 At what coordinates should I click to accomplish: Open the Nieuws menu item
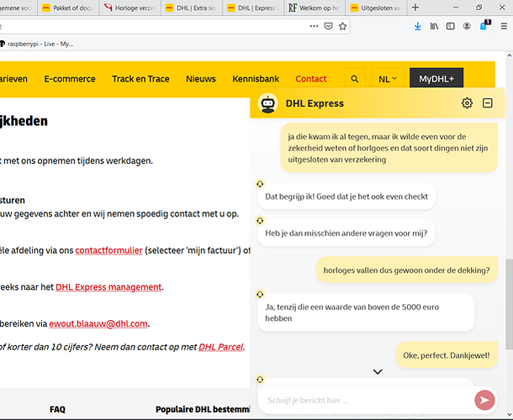click(201, 79)
